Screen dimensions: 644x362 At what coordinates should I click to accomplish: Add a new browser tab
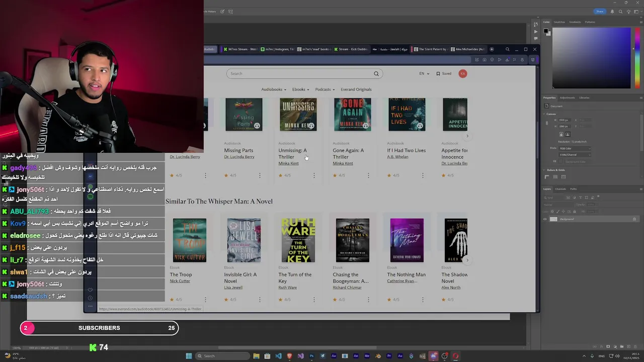coord(492,49)
